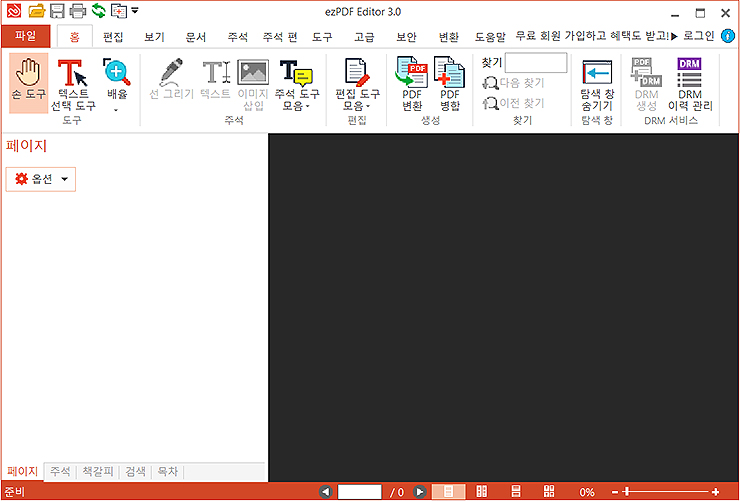
Task: Click the DRM 생성 icon
Action: tap(646, 72)
